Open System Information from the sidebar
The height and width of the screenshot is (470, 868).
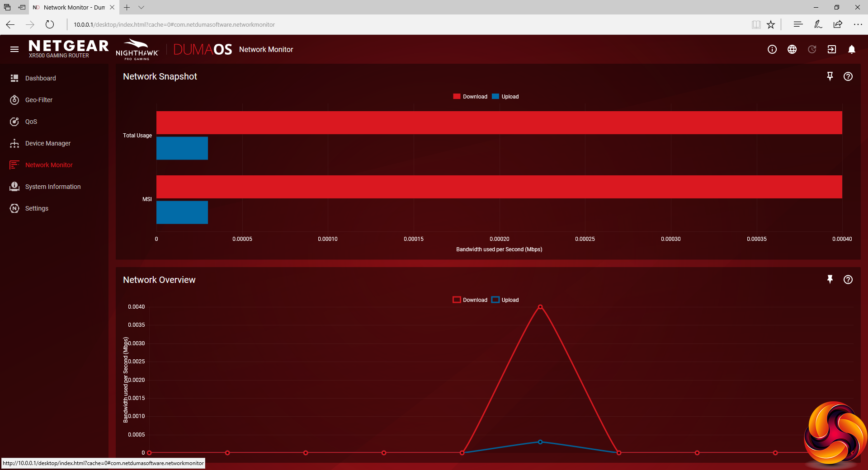pos(53,187)
